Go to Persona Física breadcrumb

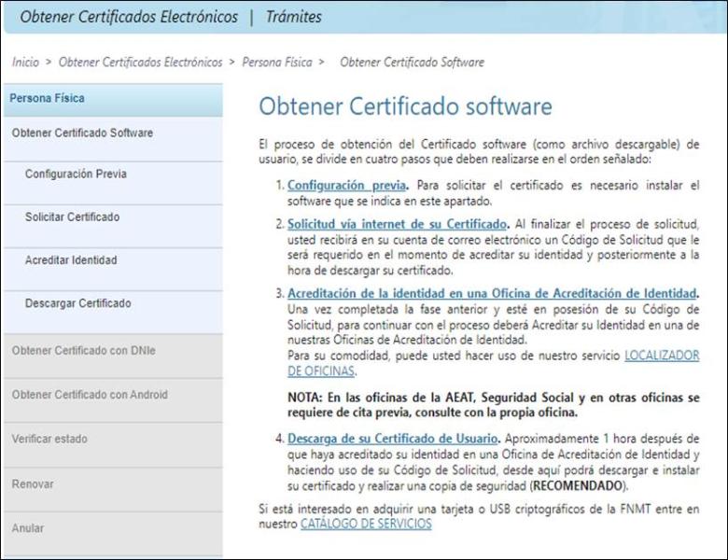(x=277, y=63)
